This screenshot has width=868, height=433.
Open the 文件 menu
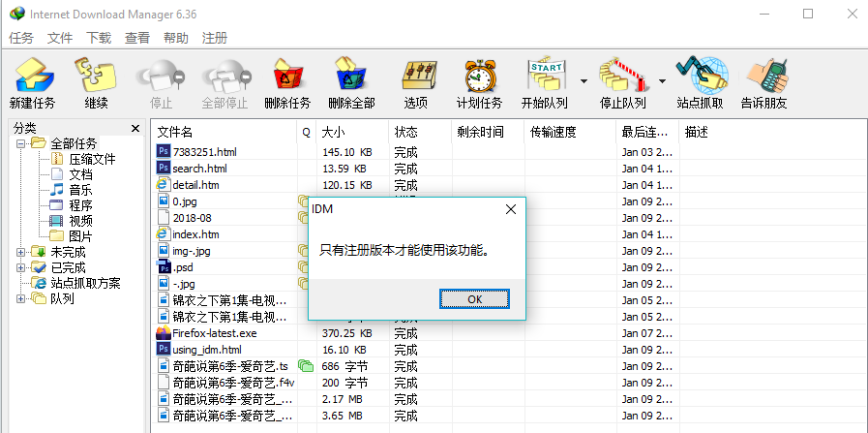(x=60, y=38)
